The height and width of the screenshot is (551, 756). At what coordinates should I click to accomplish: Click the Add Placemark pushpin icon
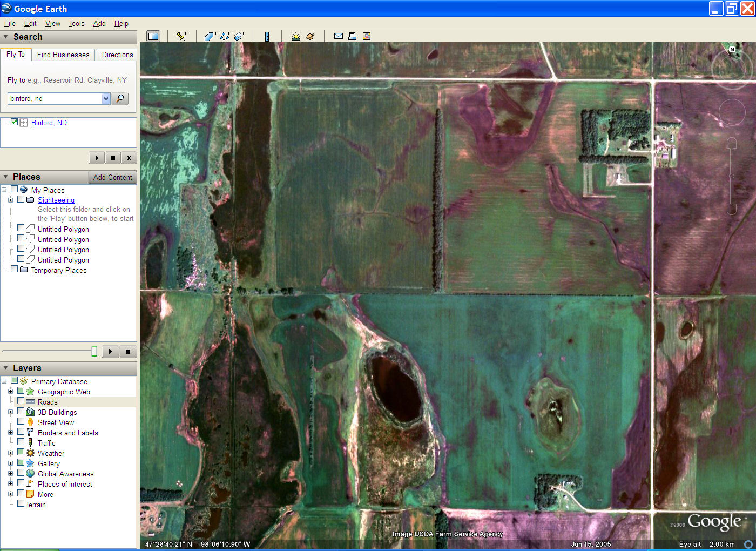(181, 36)
